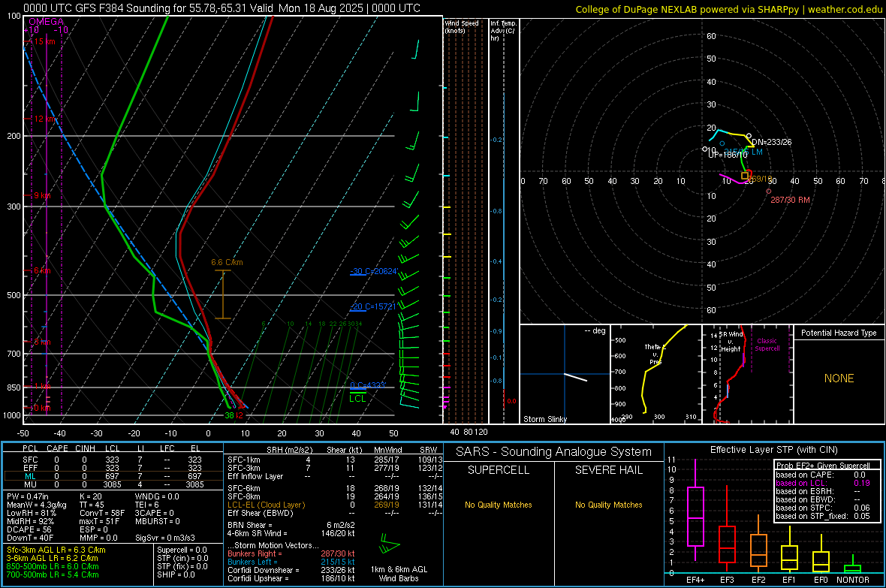Click the Theta-E v. Pres inset title
Image resolution: width=886 pixels, height=588 pixels.
pos(654,354)
